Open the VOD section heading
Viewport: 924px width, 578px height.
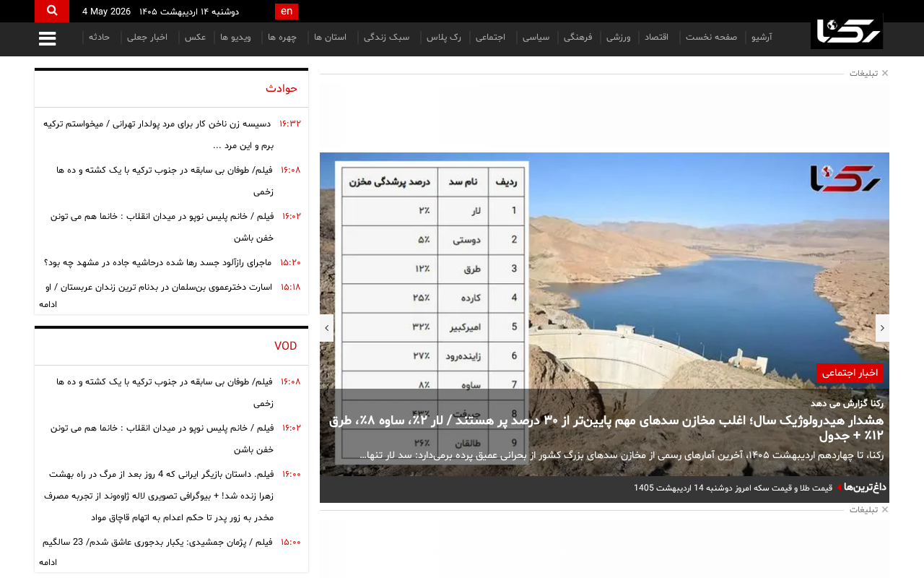[x=285, y=346]
